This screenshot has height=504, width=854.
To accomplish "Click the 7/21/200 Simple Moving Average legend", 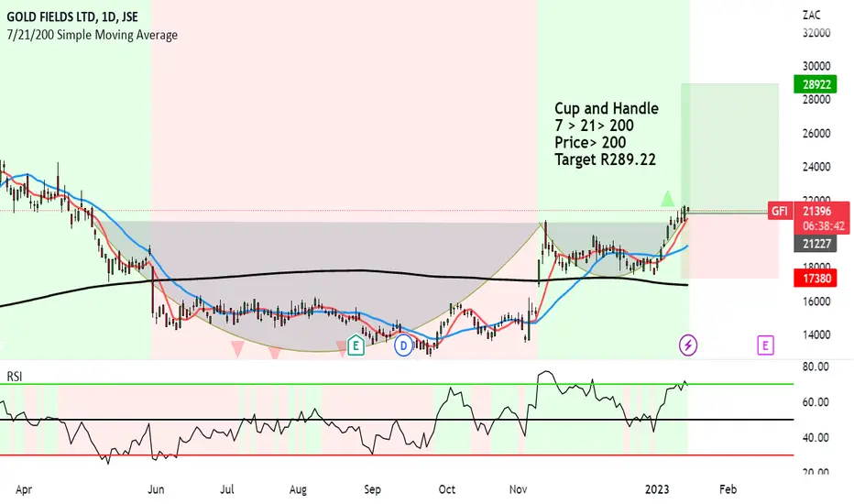I will pos(92,35).
